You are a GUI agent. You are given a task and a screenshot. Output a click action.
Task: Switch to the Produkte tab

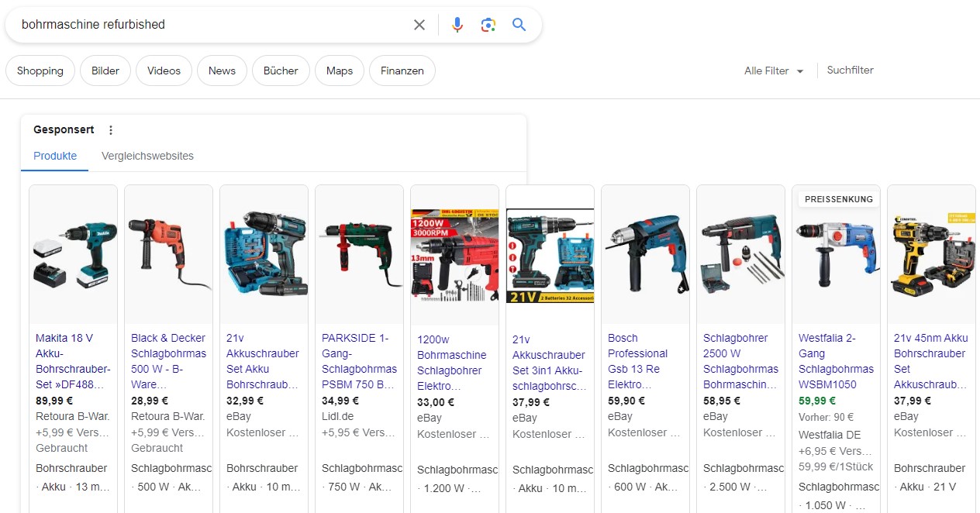55,156
